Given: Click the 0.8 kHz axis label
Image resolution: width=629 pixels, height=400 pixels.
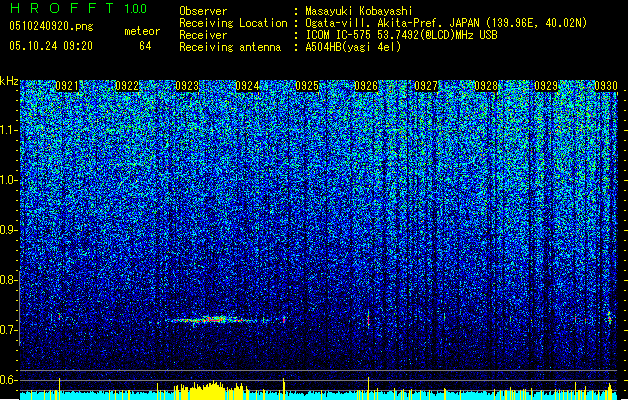Looking at the screenshot, I should (x=9, y=280).
